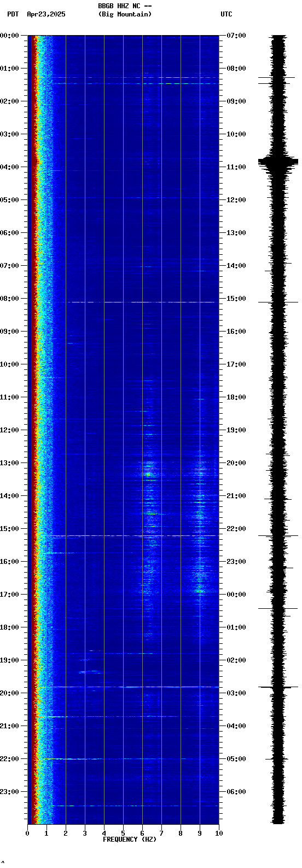The height and width of the screenshot is (868, 302).
Task: Click the 'UTC' timezone label
Action: pyautogui.click(x=226, y=14)
